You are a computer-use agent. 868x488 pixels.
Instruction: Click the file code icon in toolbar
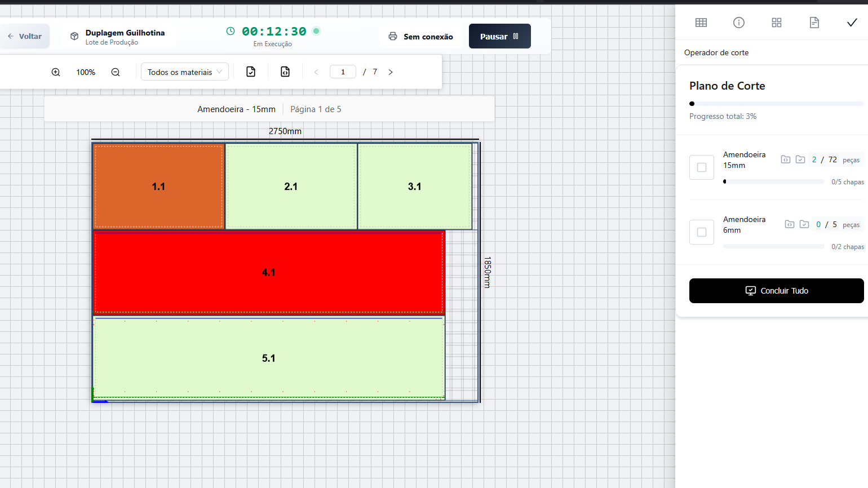[285, 72]
